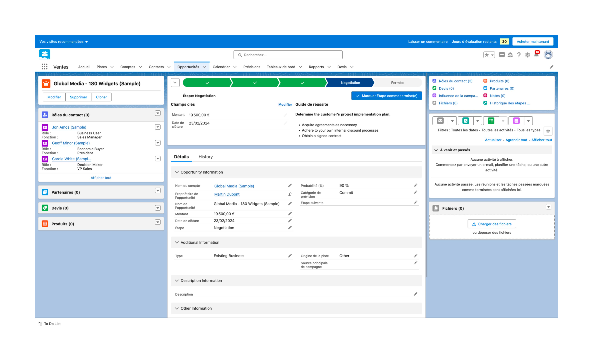Select the Détails tab

click(181, 157)
